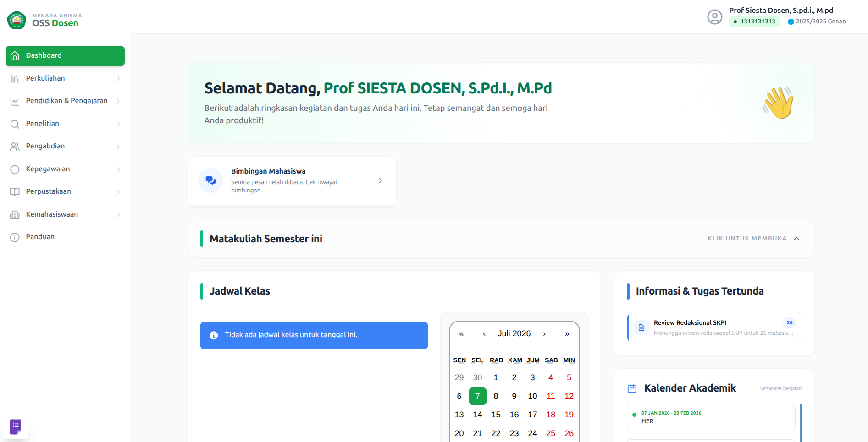Viewport: 868px width, 442px height.
Task: Open the Penelitian menu item
Action: click(65, 124)
